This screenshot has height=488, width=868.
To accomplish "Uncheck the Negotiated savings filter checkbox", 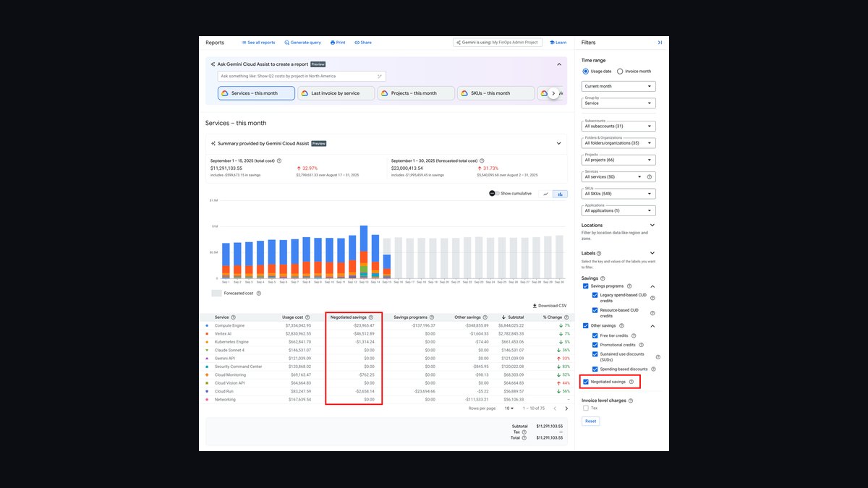I will 586,382.
